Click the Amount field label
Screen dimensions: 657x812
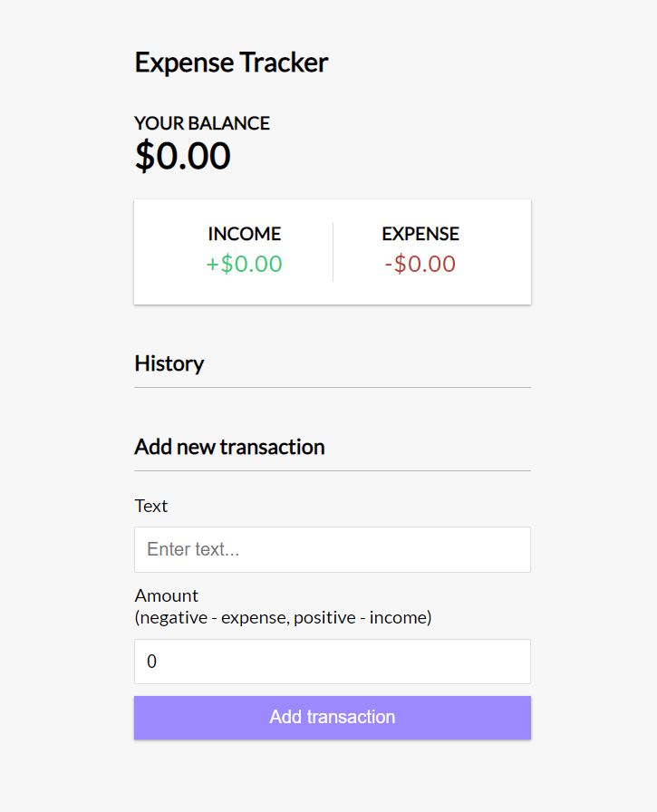coord(167,595)
